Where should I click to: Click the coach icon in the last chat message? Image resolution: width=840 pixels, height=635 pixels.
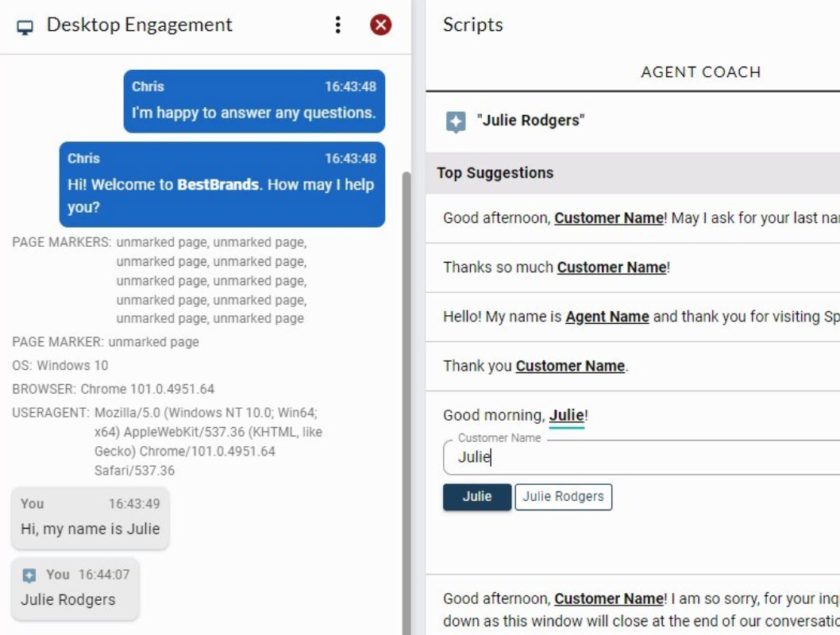29,575
